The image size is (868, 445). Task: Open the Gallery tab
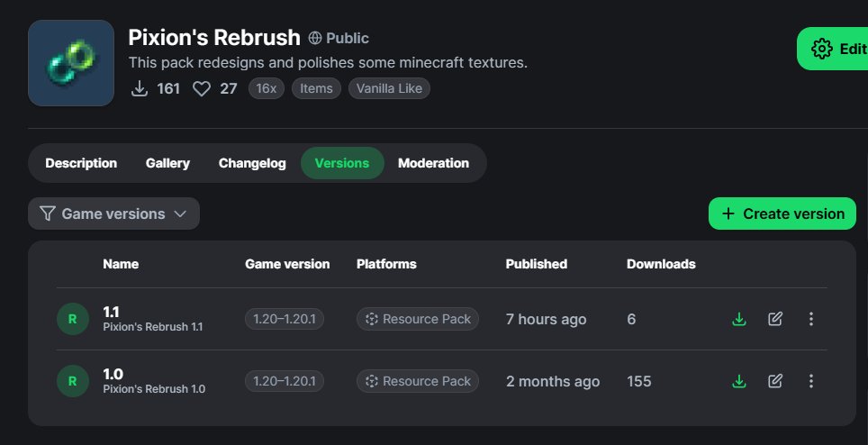click(x=167, y=163)
